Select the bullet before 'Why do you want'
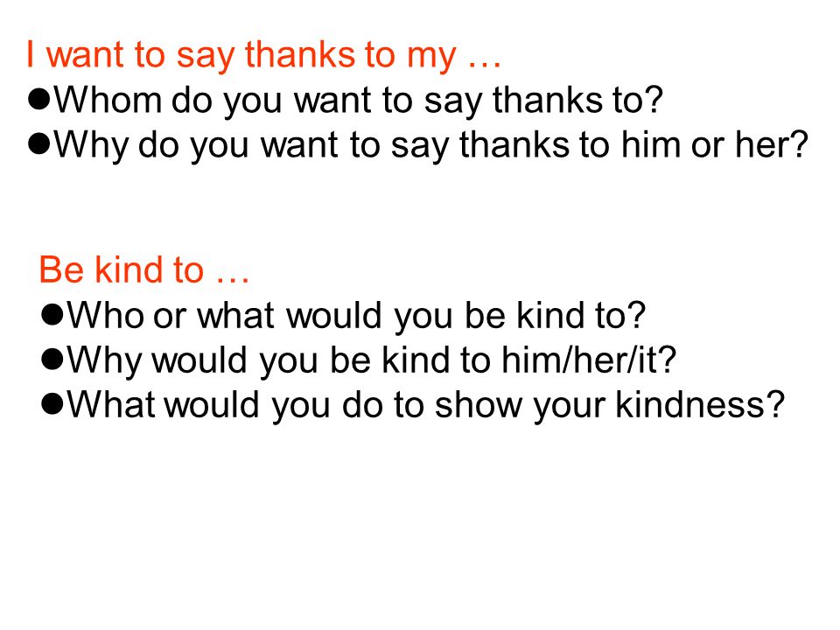 pos(39,144)
